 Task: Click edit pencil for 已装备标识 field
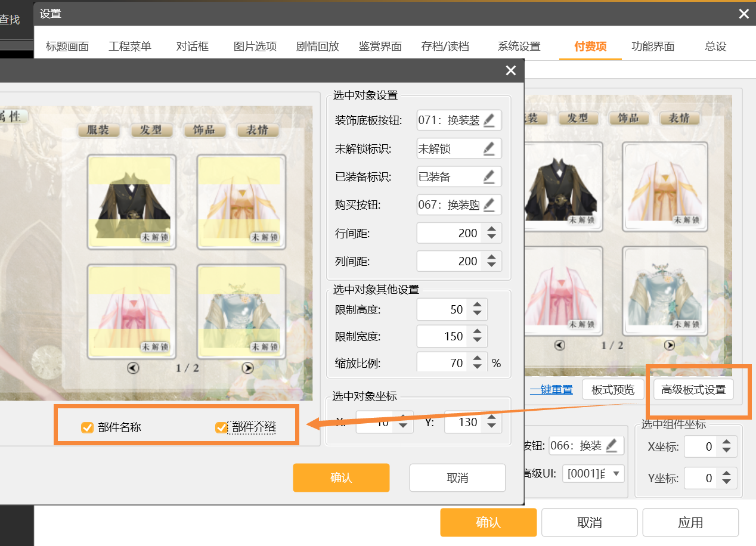(489, 176)
